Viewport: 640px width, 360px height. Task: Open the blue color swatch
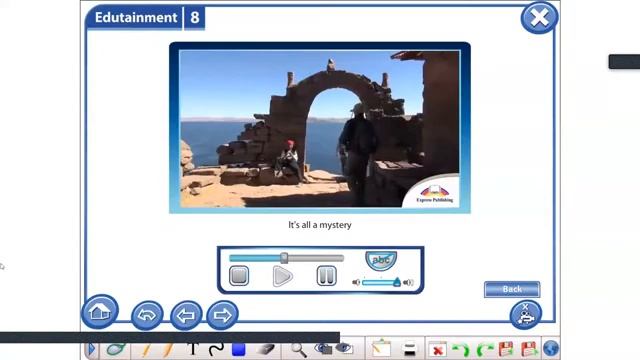238,349
